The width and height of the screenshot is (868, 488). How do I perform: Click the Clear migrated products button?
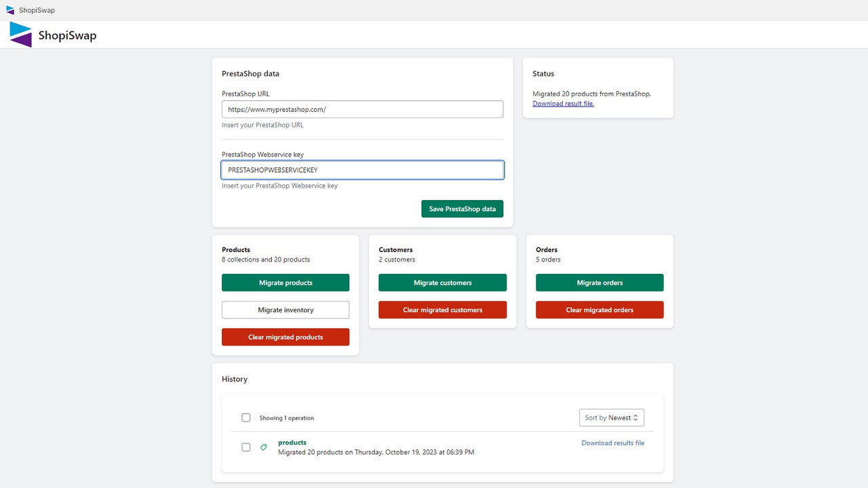(x=285, y=337)
